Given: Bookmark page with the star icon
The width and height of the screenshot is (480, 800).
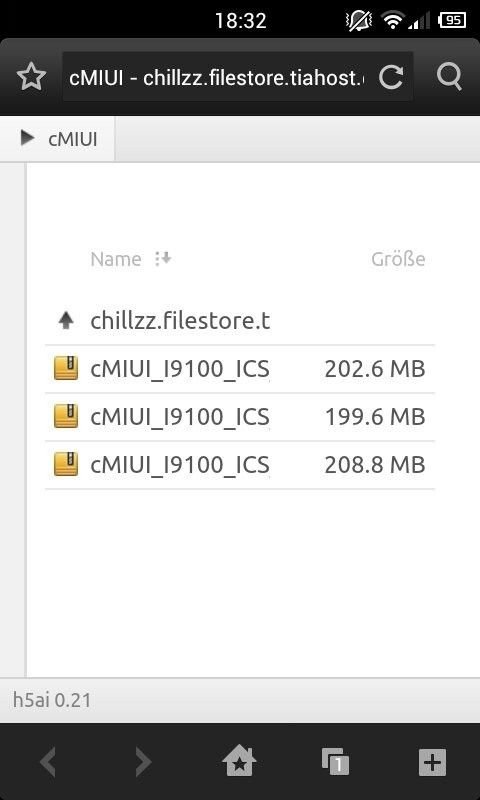Looking at the screenshot, I should 31,77.
